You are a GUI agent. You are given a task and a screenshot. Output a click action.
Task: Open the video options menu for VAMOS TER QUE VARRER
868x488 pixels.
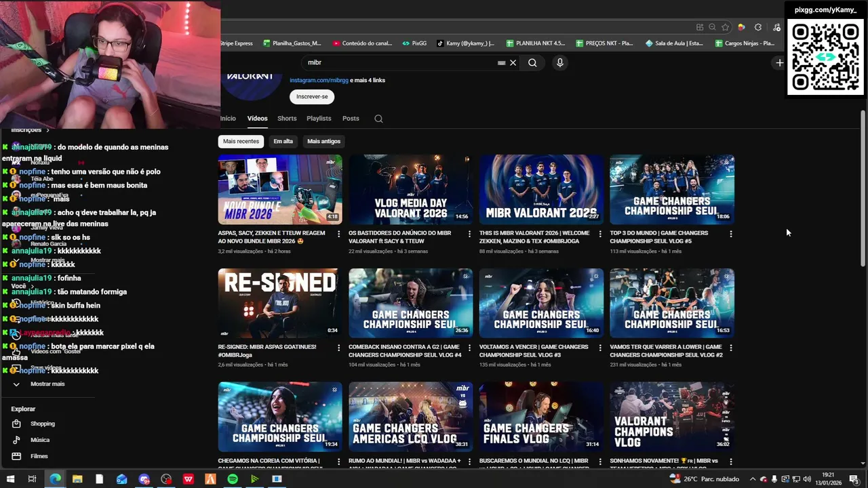click(x=730, y=348)
